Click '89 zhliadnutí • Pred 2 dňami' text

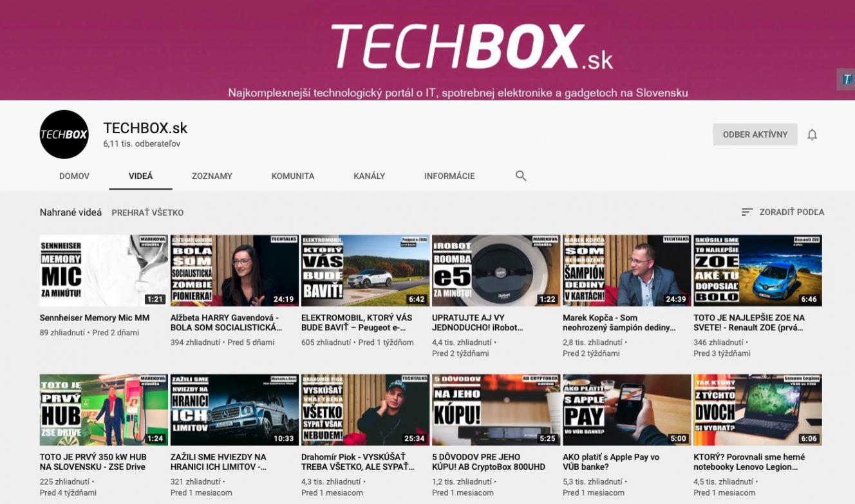click(x=89, y=333)
